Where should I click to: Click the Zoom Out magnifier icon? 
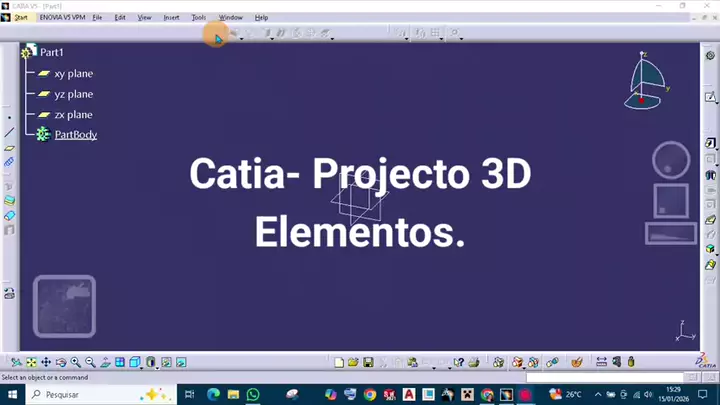click(90, 362)
